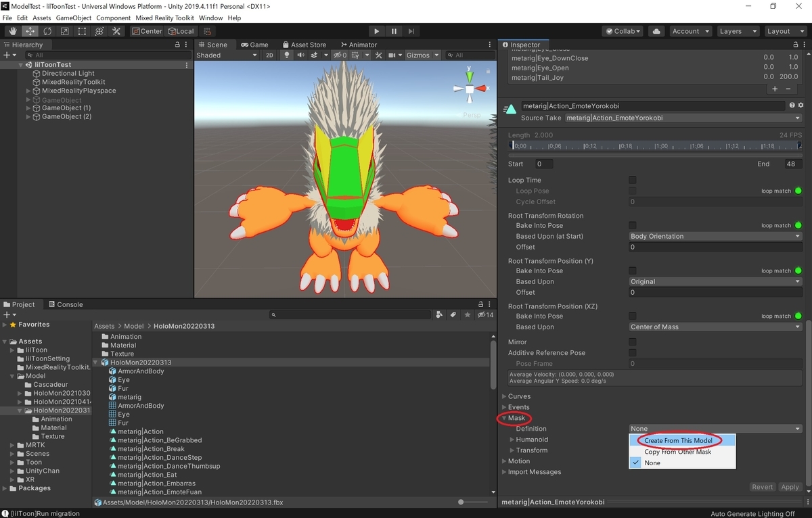This screenshot has height=518, width=812.
Task: Toggle the Center pivot button
Action: pos(147,31)
